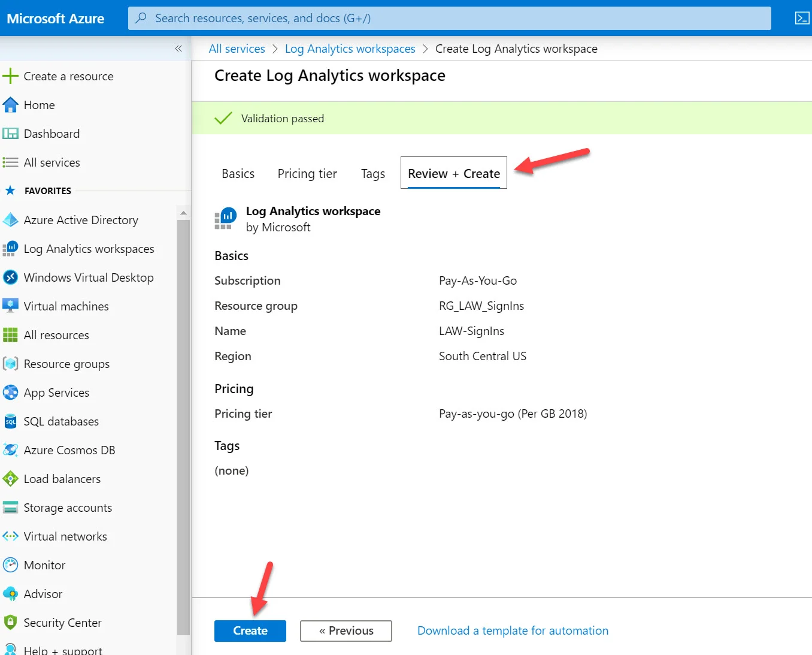Open Virtual machines label in sidebar
Screen dimensions: 812x655
66,306
